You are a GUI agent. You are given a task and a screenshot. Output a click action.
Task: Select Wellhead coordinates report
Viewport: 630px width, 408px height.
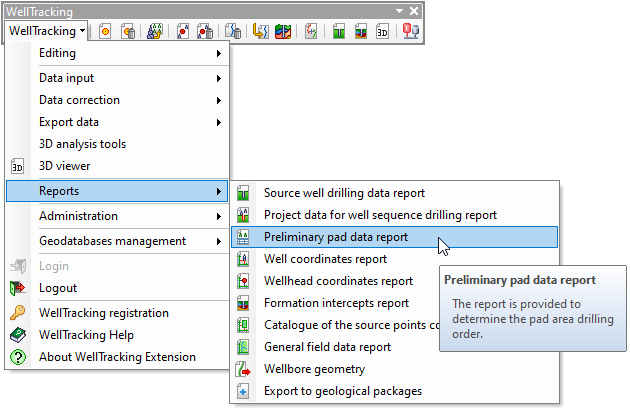pyautogui.click(x=335, y=281)
